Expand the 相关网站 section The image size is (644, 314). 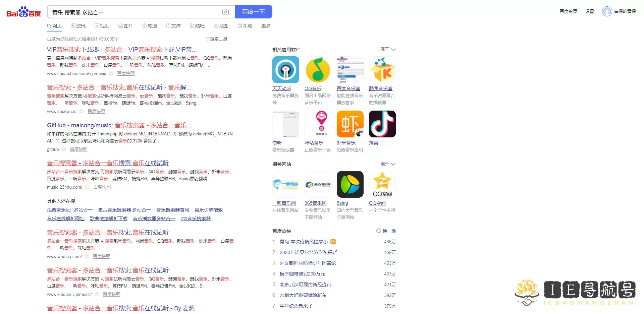click(x=388, y=164)
